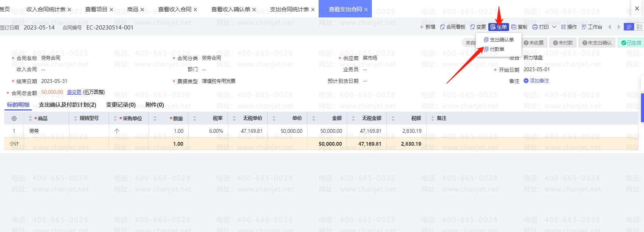Open the 操作 operations menu

[x=569, y=27]
